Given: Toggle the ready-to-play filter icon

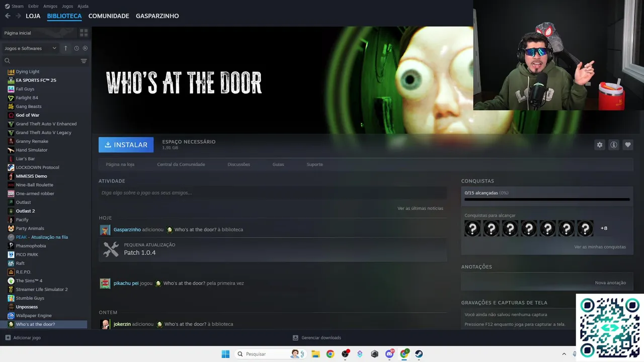Looking at the screenshot, I should pos(85,48).
